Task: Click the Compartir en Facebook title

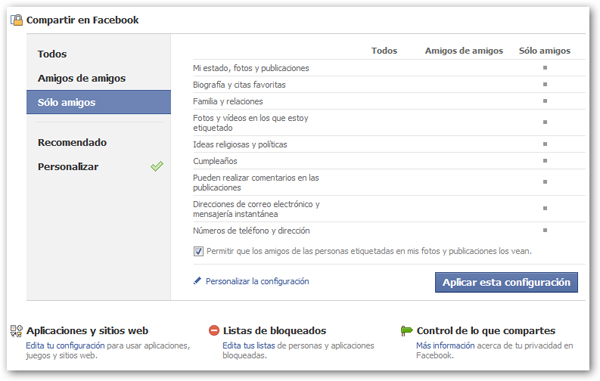Action: (82, 20)
